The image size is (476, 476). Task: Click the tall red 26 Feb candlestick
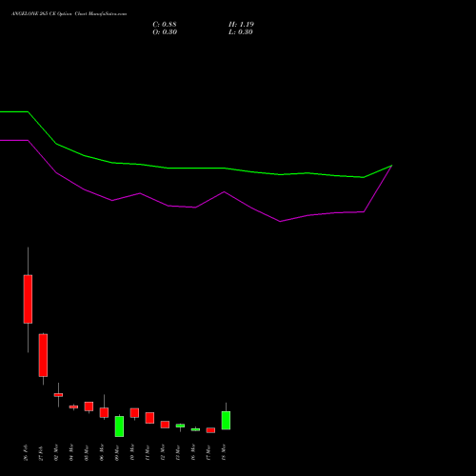28,299
